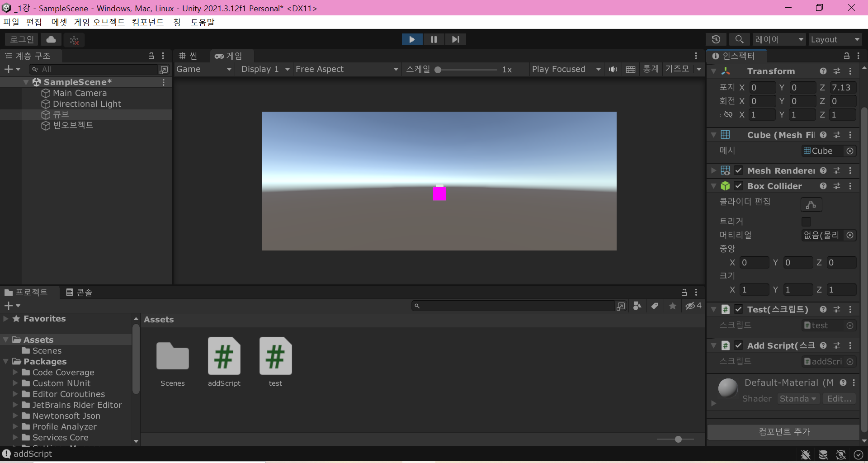Click Project favorites star icon
The width and height of the screenshot is (868, 463).
pos(673,306)
